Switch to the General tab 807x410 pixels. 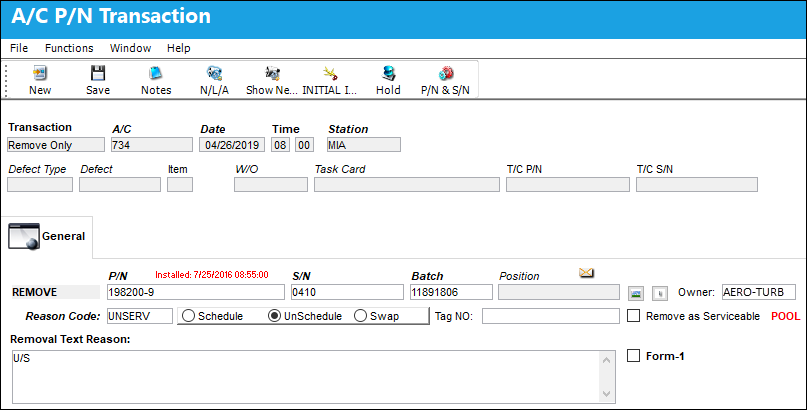47,237
